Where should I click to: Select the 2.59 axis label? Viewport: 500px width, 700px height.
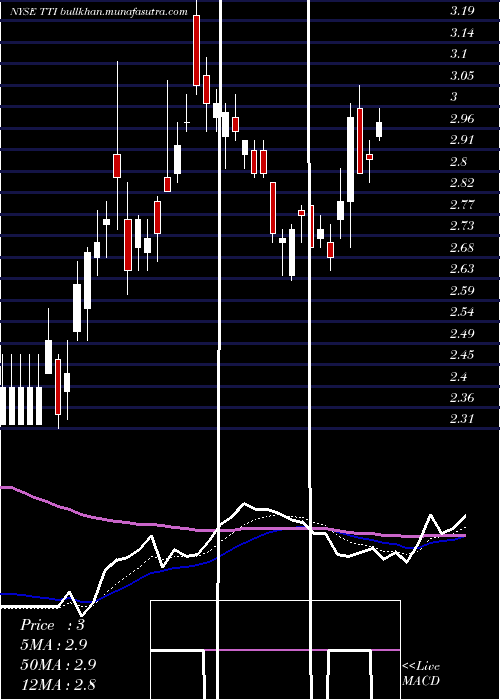coord(462,291)
